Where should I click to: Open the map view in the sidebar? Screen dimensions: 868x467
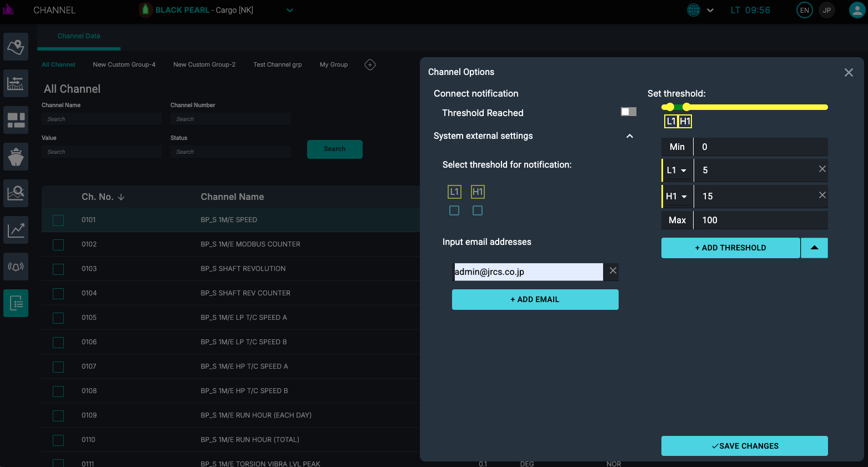click(x=16, y=47)
